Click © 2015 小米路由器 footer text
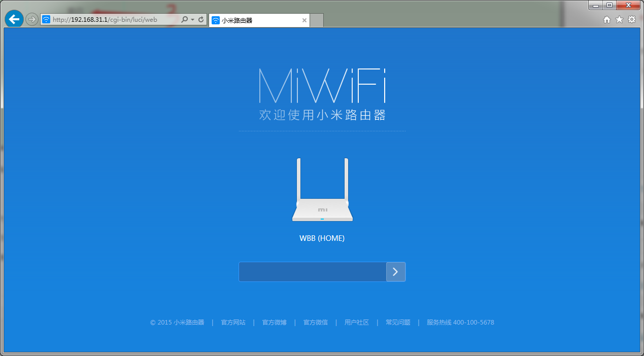This screenshot has width=644, height=356. (x=177, y=323)
